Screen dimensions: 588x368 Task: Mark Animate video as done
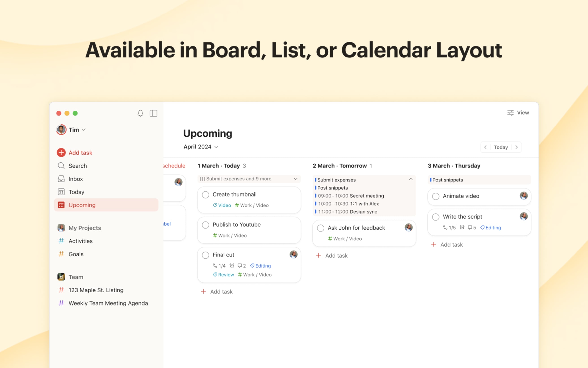click(x=436, y=196)
